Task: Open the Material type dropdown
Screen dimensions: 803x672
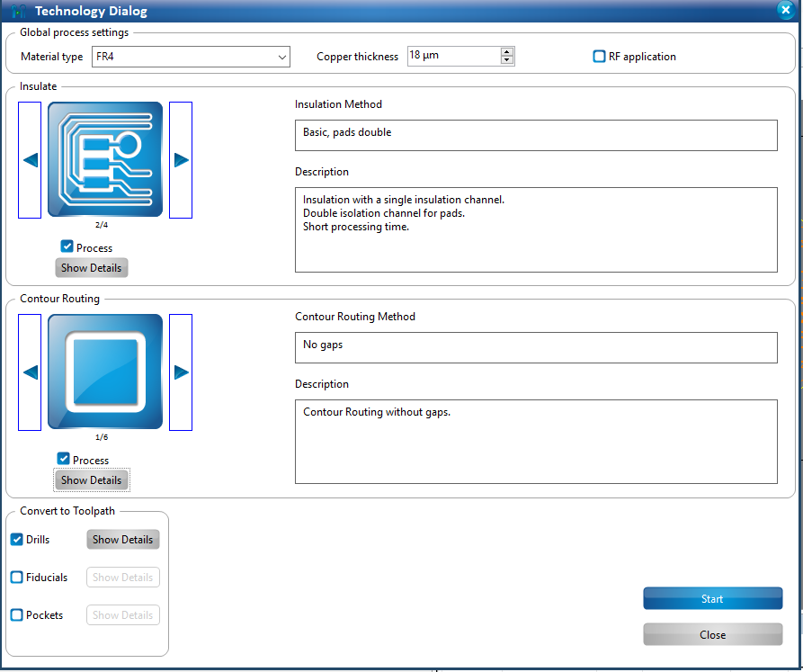Action: pos(190,57)
